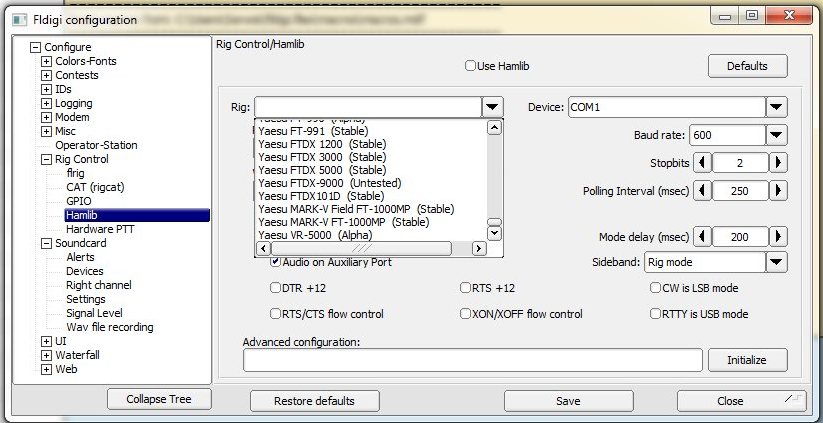
Task: Collapse the Configure tree root
Action: click(35, 47)
